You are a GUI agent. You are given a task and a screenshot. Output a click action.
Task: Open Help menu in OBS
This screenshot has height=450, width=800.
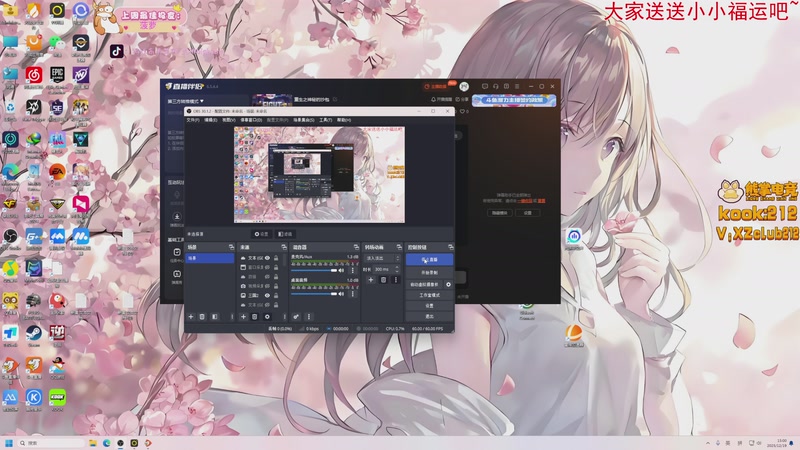[x=344, y=120]
